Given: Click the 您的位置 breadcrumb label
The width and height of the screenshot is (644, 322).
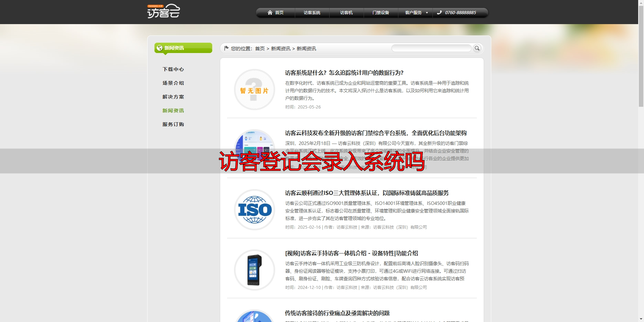Looking at the screenshot, I should click(242, 49).
